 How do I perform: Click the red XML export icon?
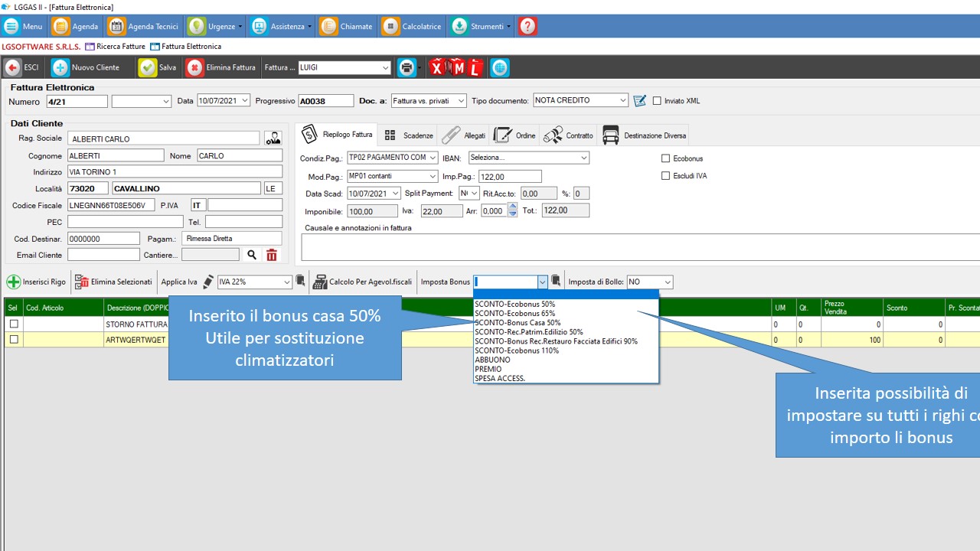point(456,67)
